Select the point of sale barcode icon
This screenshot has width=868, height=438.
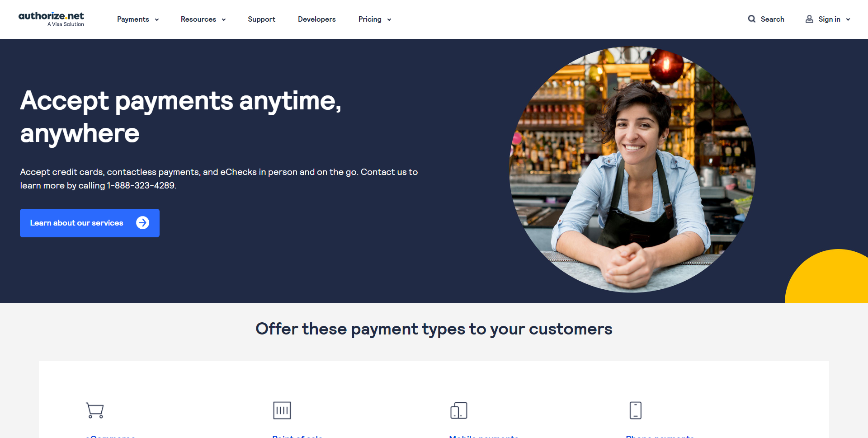[282, 410]
